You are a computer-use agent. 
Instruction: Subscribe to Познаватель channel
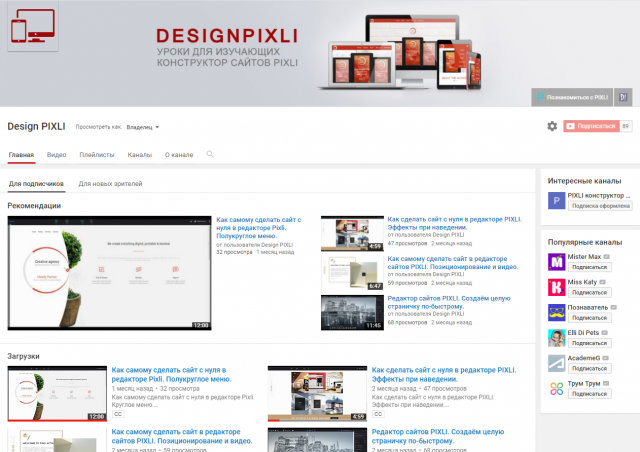coord(589,318)
